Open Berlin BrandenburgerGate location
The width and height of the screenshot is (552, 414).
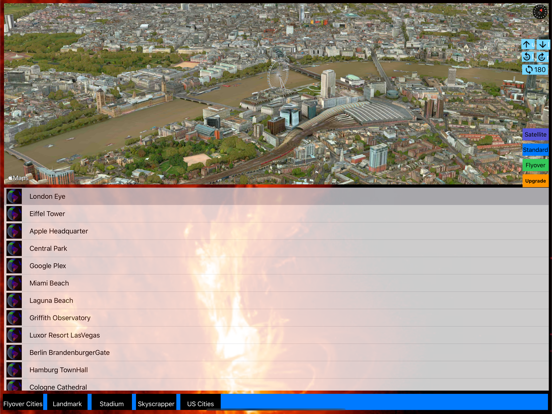click(276, 352)
